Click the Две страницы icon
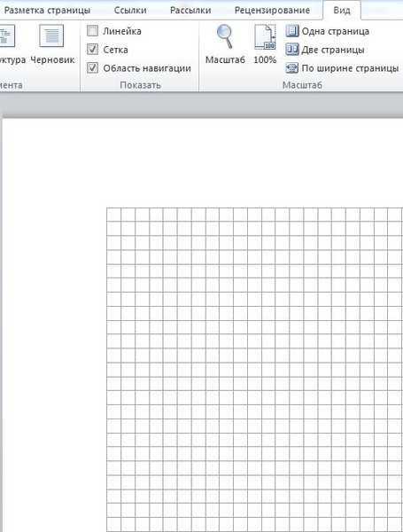Screen dimensions: 403x532 (x=291, y=50)
